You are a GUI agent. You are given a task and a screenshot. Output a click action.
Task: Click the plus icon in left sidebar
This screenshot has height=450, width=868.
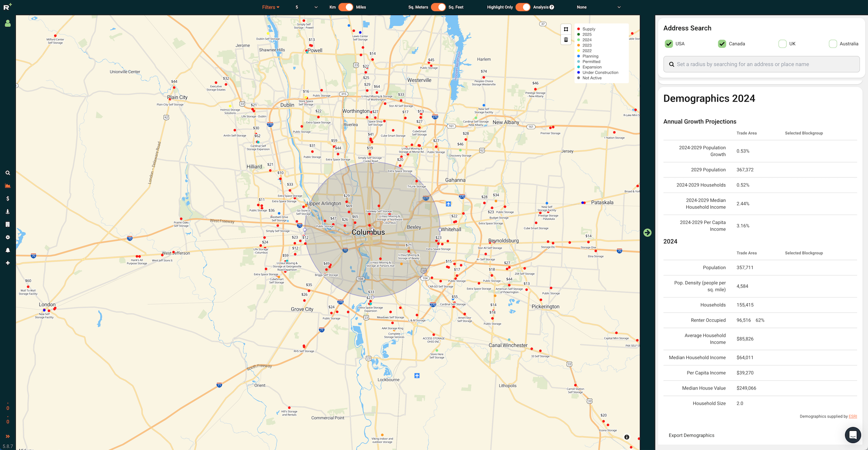tap(8, 263)
